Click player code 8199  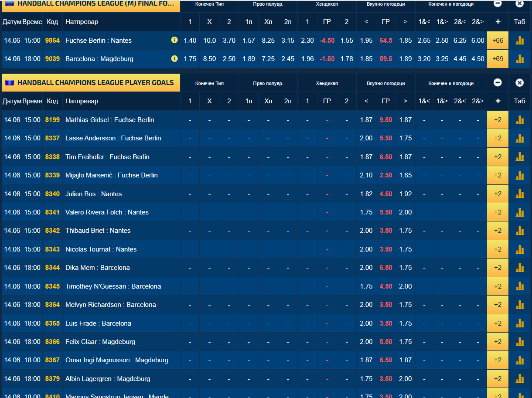tap(52, 119)
